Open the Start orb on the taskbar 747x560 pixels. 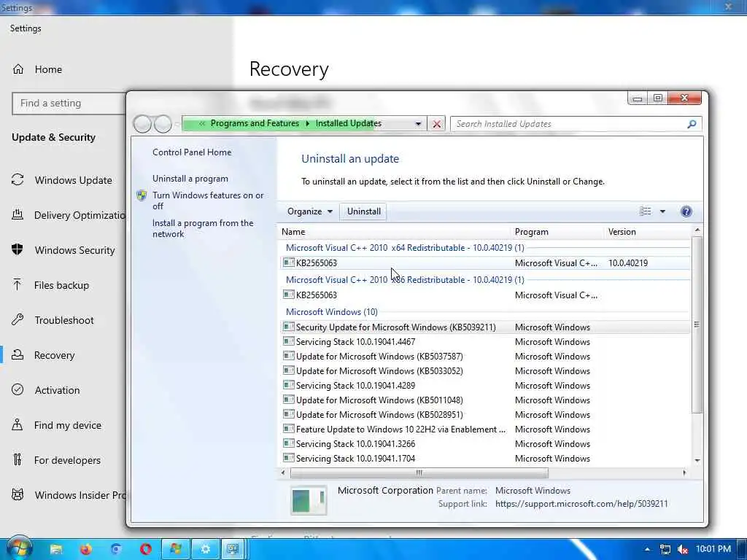coord(19,548)
